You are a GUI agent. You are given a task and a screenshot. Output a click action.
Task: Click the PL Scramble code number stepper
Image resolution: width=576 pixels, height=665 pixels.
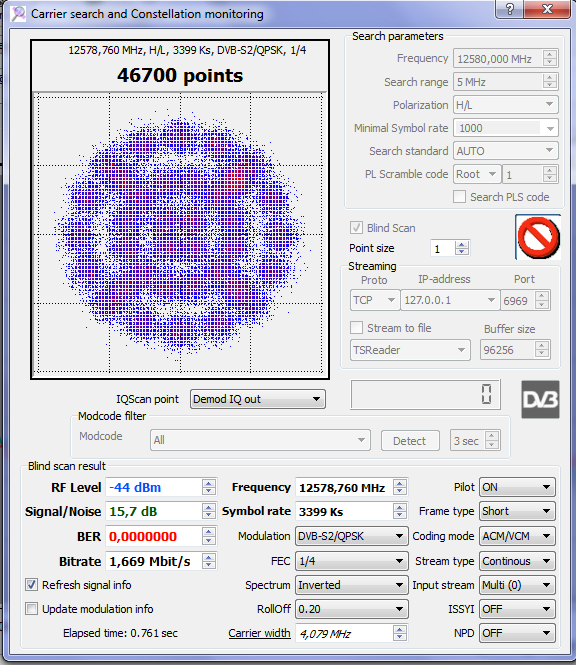(550, 174)
